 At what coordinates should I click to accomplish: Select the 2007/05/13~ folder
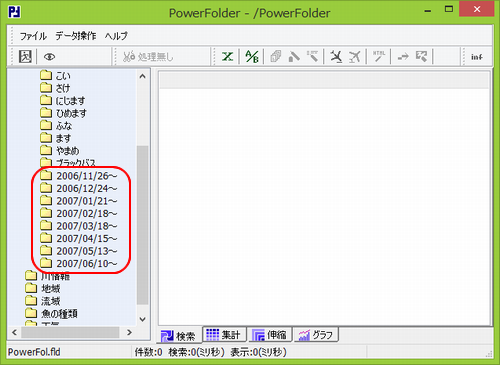(79, 251)
